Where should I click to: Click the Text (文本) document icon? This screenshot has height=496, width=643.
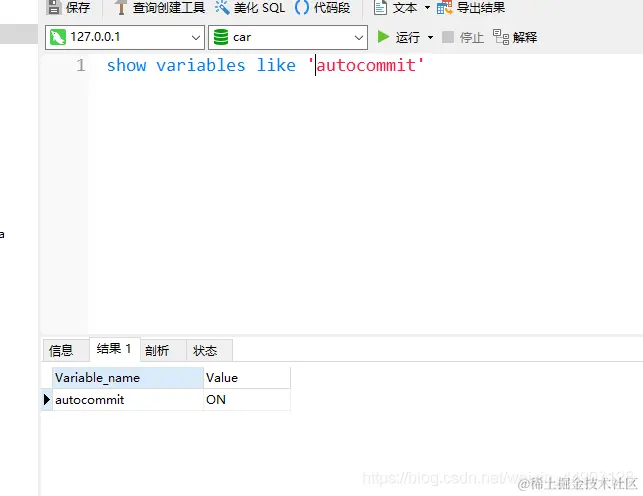(x=380, y=7)
